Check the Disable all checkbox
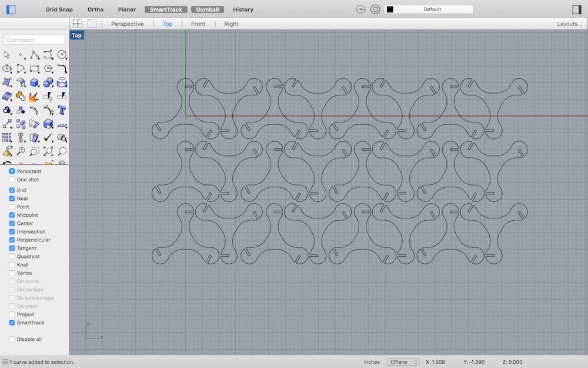The image size is (588, 368). click(x=12, y=339)
